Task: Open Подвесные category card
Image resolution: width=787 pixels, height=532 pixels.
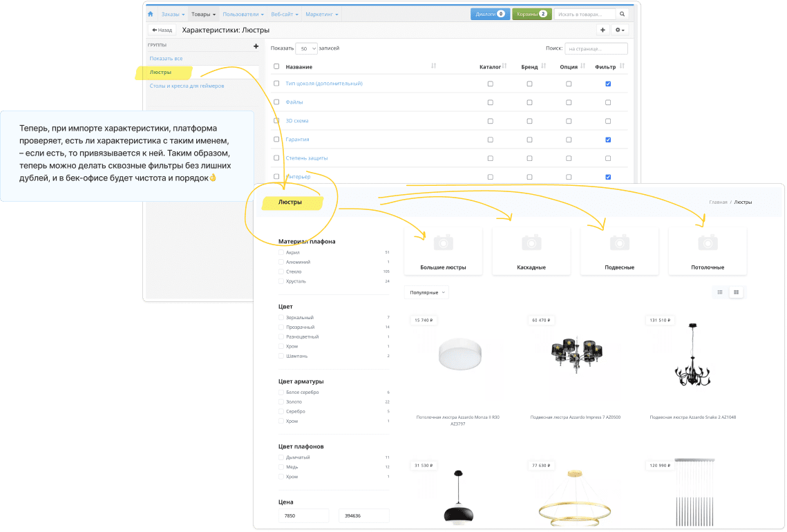Action: (x=619, y=251)
